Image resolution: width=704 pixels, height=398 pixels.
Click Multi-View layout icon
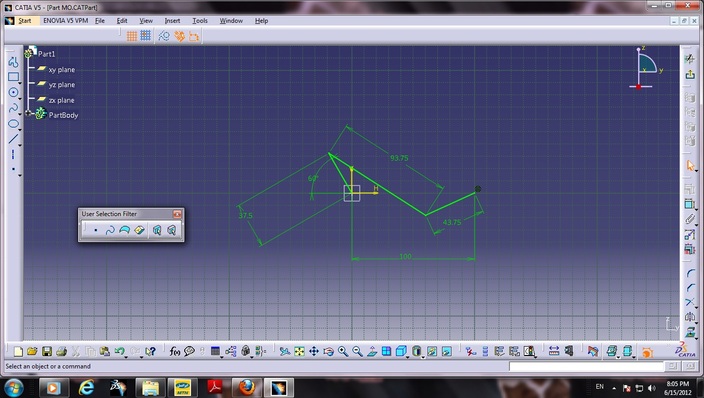tap(387, 351)
